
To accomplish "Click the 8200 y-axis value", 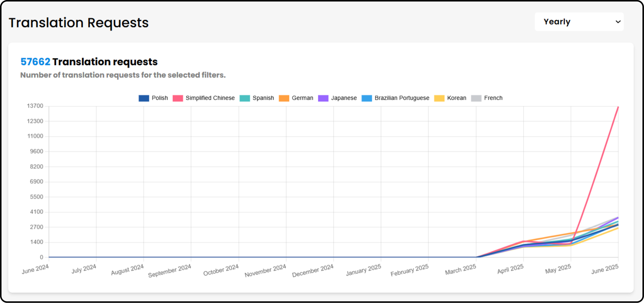I will tap(36, 167).
